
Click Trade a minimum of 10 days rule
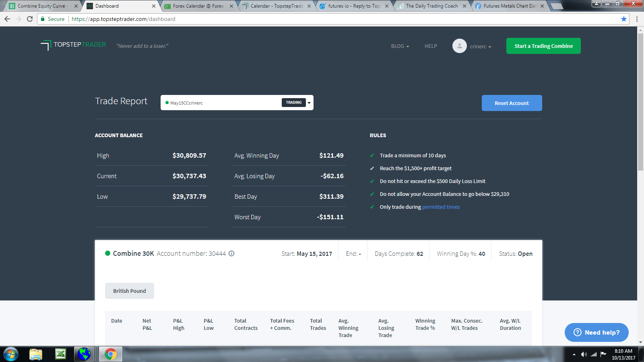click(x=413, y=156)
